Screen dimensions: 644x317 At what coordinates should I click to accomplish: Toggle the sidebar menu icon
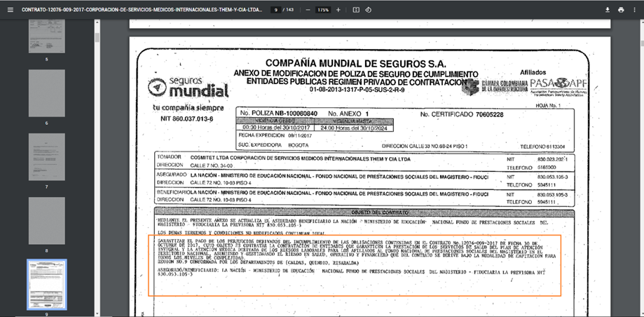point(11,10)
